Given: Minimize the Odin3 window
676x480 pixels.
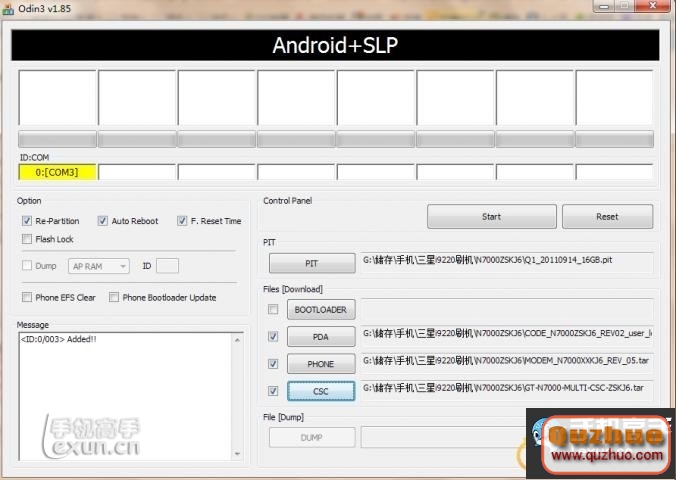Looking at the screenshot, I should 604,6.
